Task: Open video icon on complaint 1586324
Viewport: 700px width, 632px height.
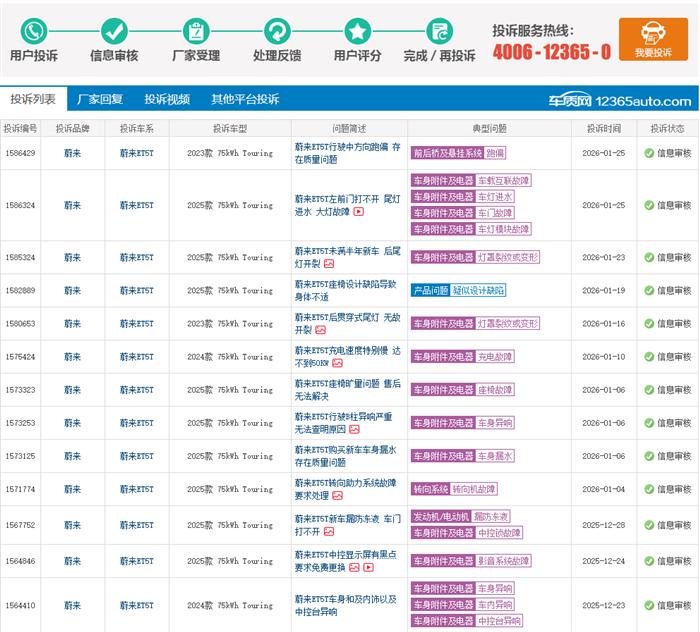Action: [358, 212]
